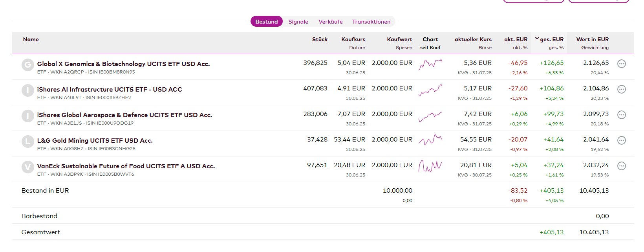Switch to the Signale tab
Image resolution: width=644 pixels, height=252 pixels.
click(298, 22)
